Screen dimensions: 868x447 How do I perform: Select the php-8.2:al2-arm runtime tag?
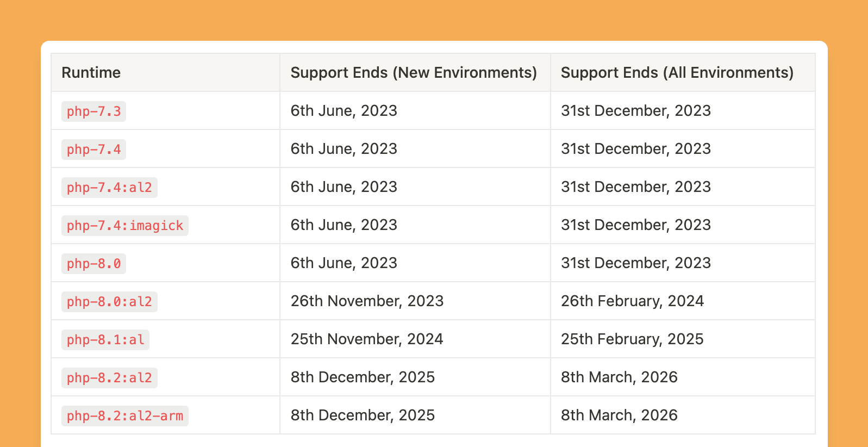pos(124,416)
